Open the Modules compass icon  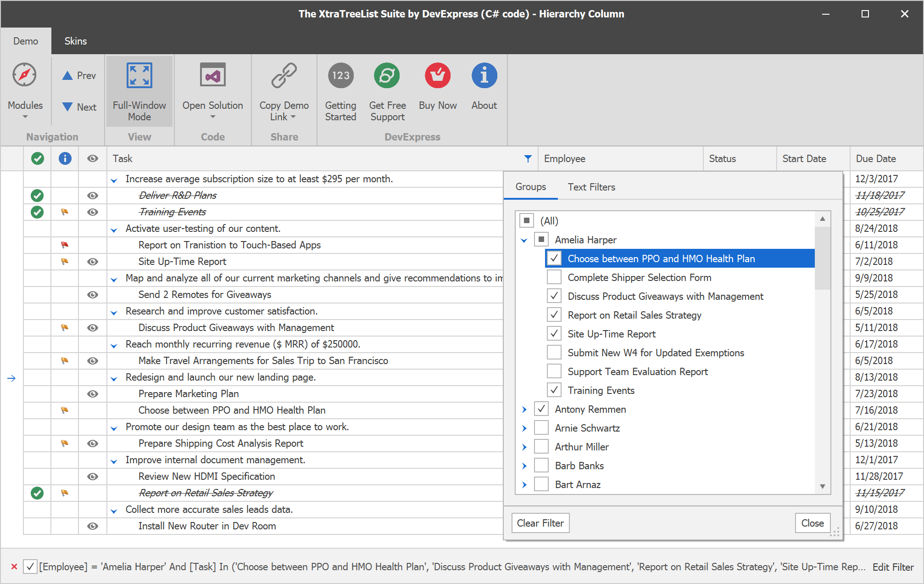point(25,75)
